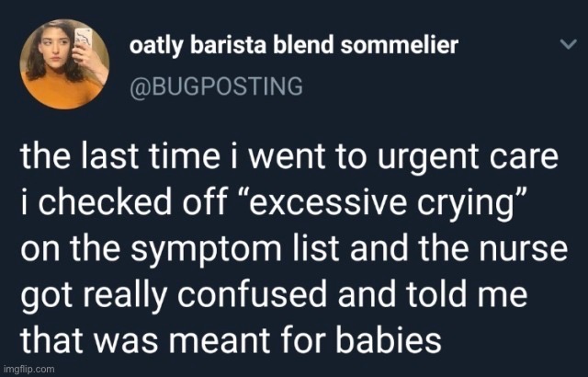Screen dimensions: 588x377
Task: Click the round profile avatar photo
Action: click(64, 64)
